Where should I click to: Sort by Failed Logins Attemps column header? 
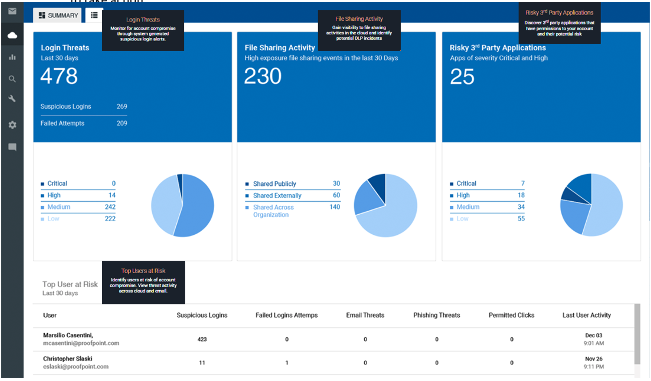coord(286,315)
